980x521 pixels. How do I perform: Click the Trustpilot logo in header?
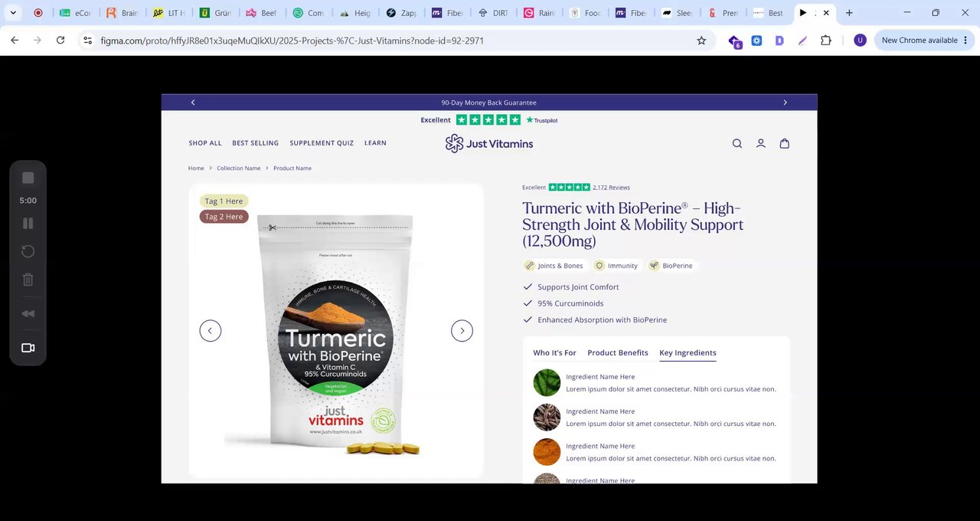[542, 120]
